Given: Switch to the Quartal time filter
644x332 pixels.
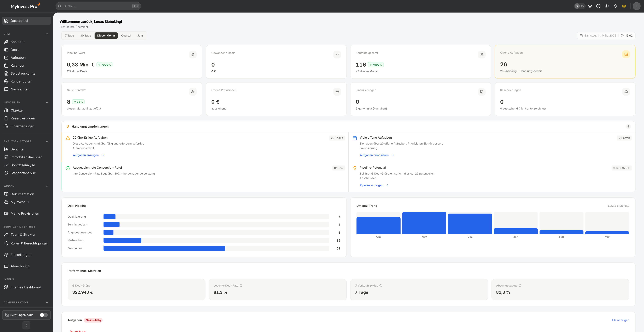Looking at the screenshot, I should pyautogui.click(x=126, y=35).
